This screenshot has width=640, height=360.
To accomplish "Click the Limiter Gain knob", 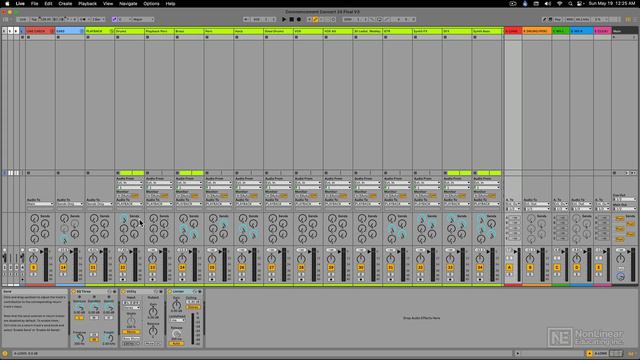I will [177, 304].
